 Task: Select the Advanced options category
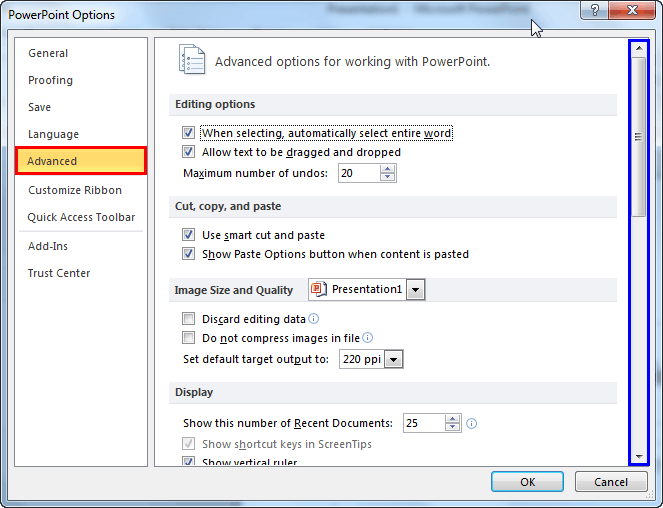(x=81, y=161)
